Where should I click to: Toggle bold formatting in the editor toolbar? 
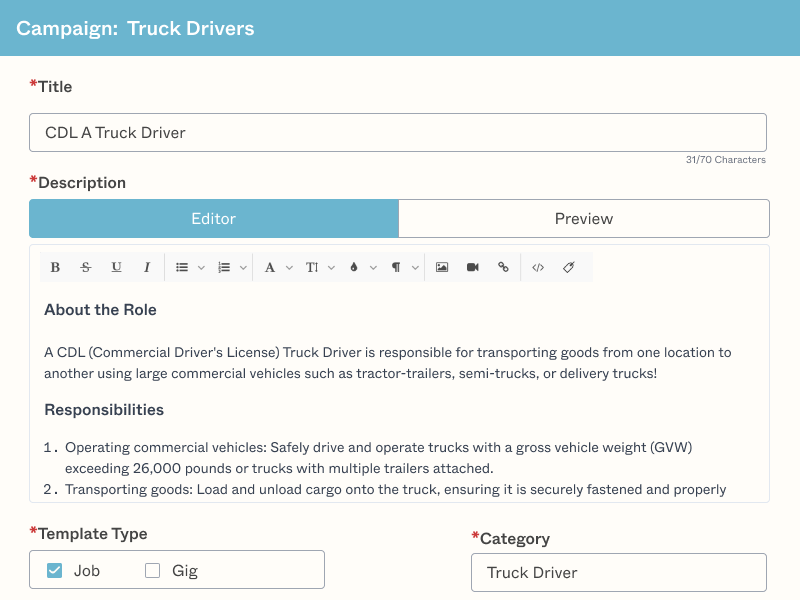pyautogui.click(x=55, y=267)
